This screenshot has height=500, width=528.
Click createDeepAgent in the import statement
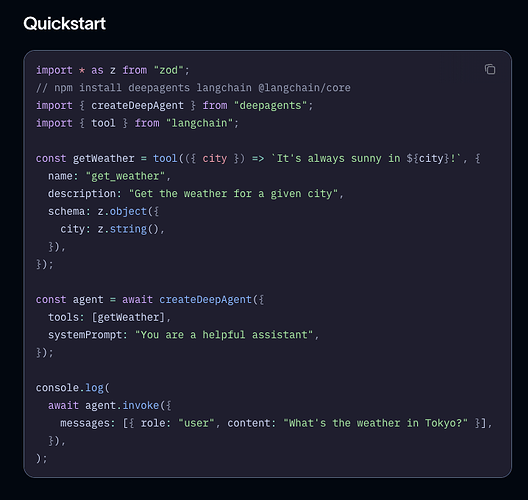tap(137, 105)
